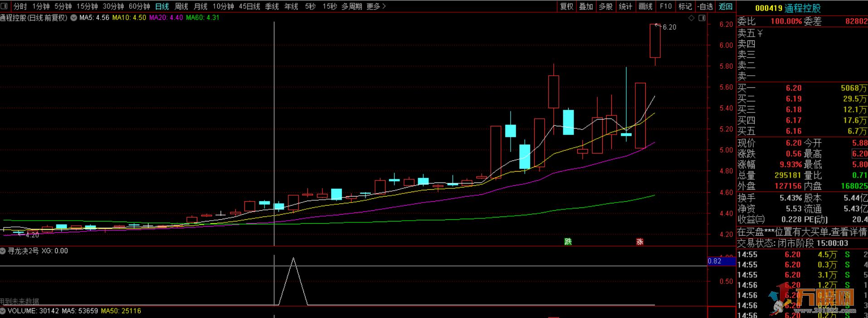Select the 5秒 period tab
The image size is (868, 318).
click(310, 6)
